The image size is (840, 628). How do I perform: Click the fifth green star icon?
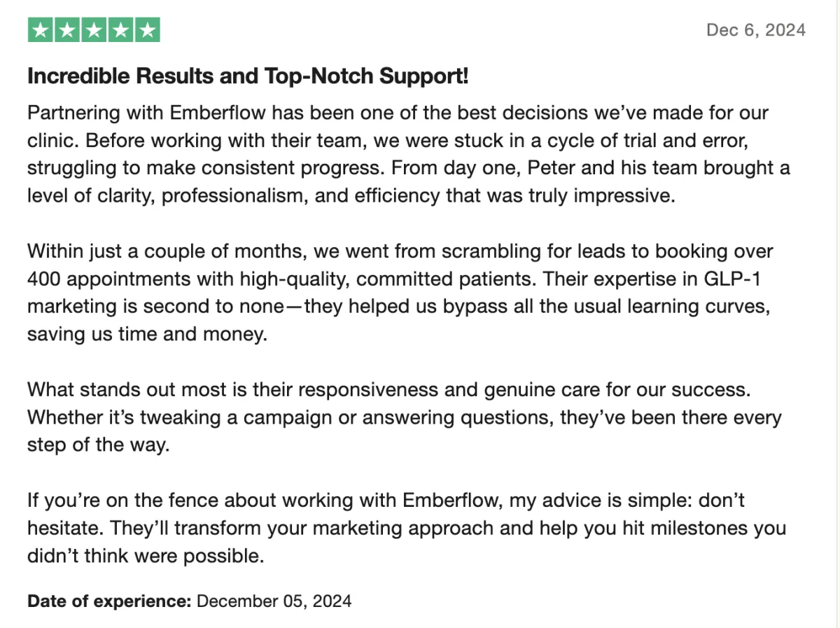pyautogui.click(x=147, y=30)
